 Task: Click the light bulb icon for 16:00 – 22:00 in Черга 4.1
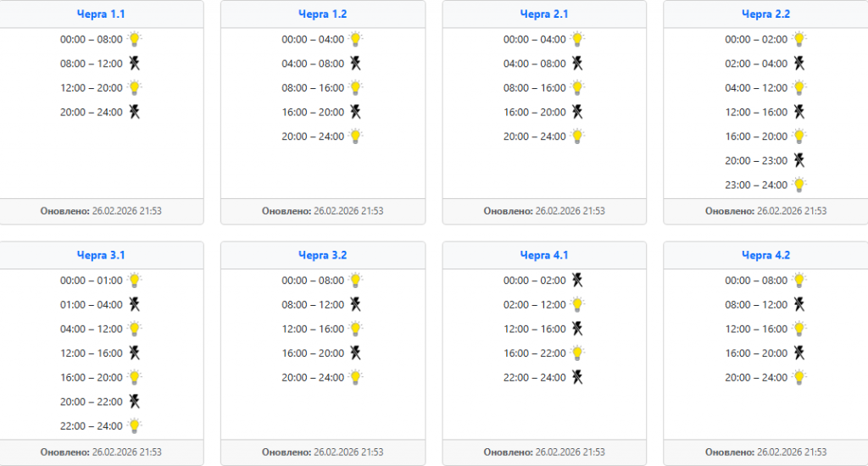pyautogui.click(x=577, y=352)
